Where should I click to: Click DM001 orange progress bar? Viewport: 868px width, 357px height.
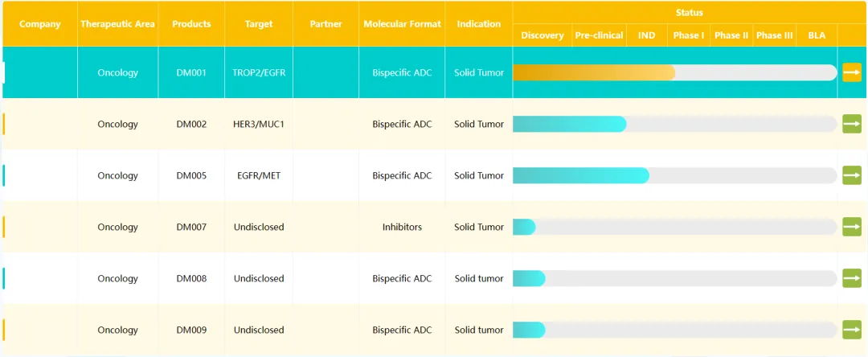[594, 72]
